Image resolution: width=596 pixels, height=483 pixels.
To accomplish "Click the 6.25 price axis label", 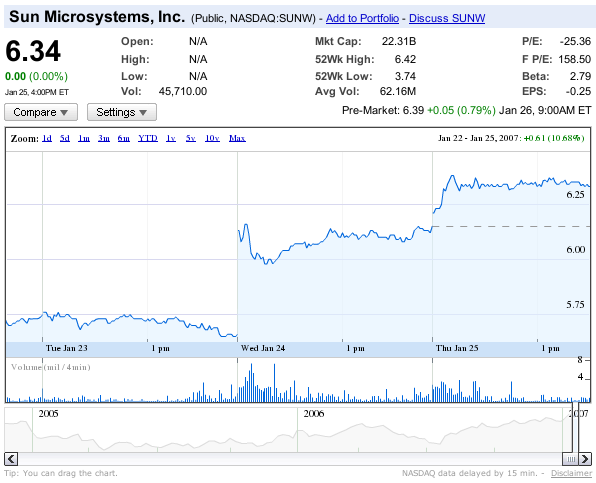I will pos(575,195).
